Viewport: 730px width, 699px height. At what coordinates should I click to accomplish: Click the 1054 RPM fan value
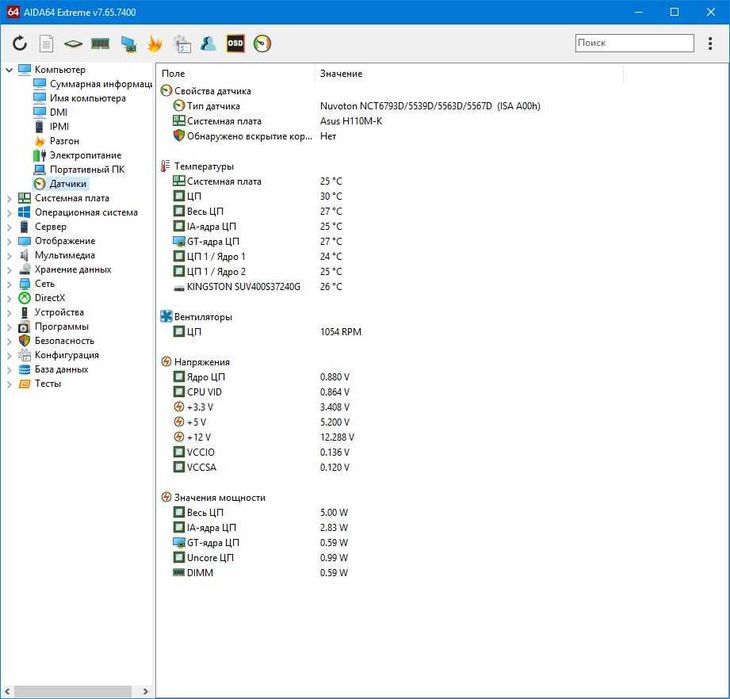coord(341,332)
